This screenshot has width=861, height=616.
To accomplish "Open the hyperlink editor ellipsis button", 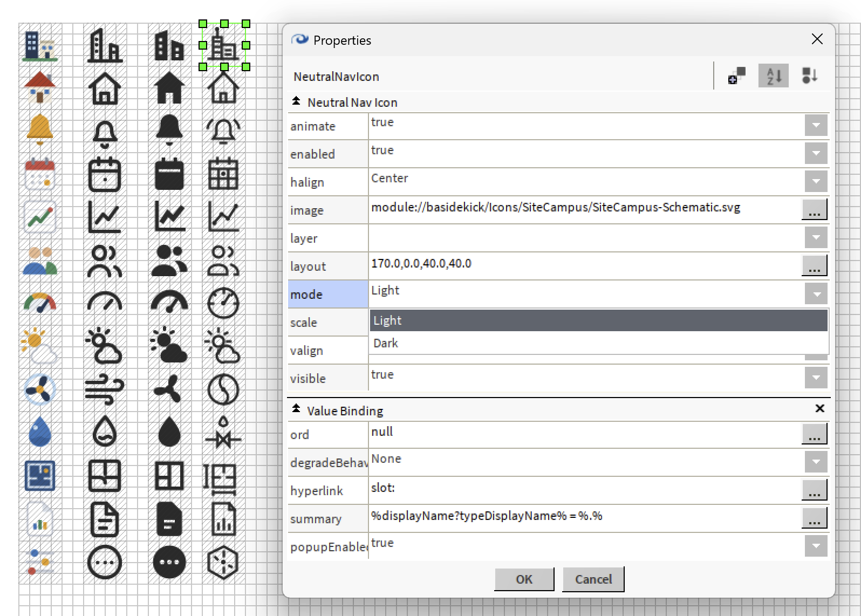I will pyautogui.click(x=814, y=490).
